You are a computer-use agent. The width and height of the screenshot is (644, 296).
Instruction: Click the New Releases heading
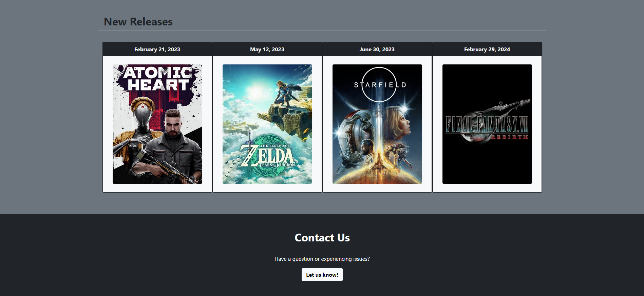138,22
